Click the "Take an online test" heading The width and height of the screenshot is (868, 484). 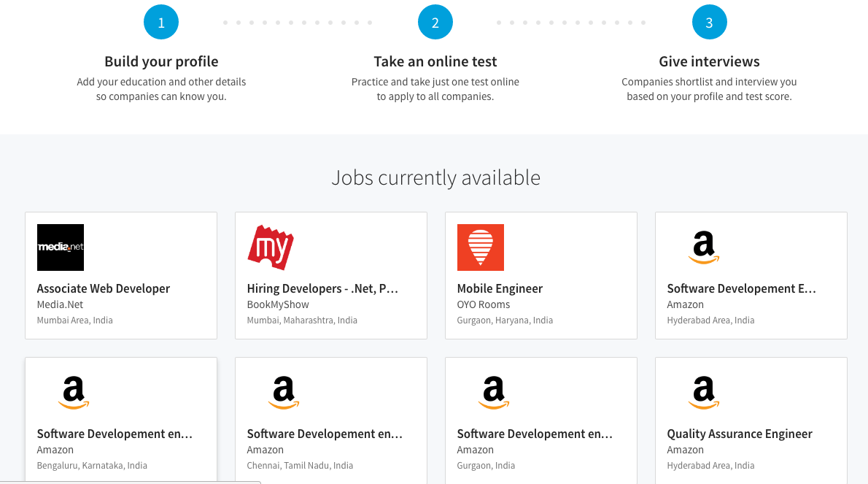point(435,61)
